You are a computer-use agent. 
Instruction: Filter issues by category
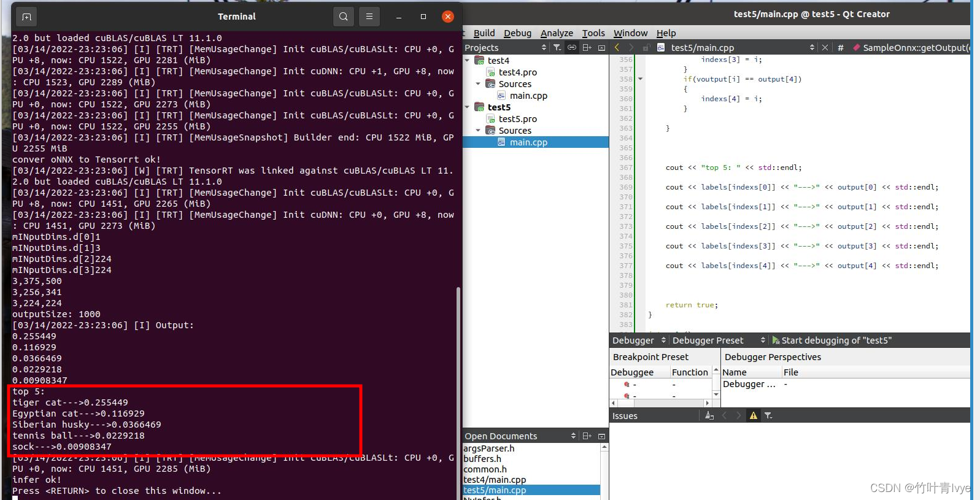pos(768,415)
